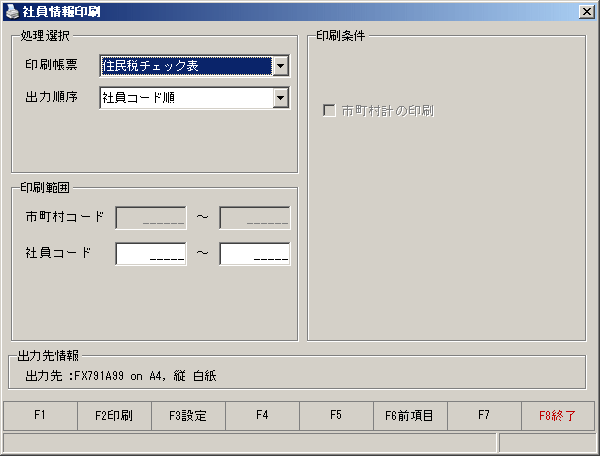Click the 印刷範囲 group heading
The width and height of the screenshot is (600, 456).
(x=45, y=187)
